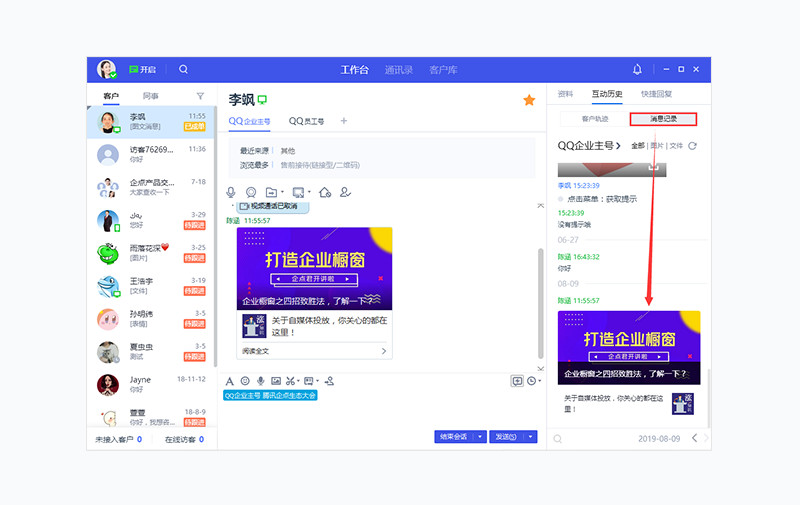The image size is (800, 505).
Task: Click the 阅读全文 link text
Action: (x=256, y=351)
